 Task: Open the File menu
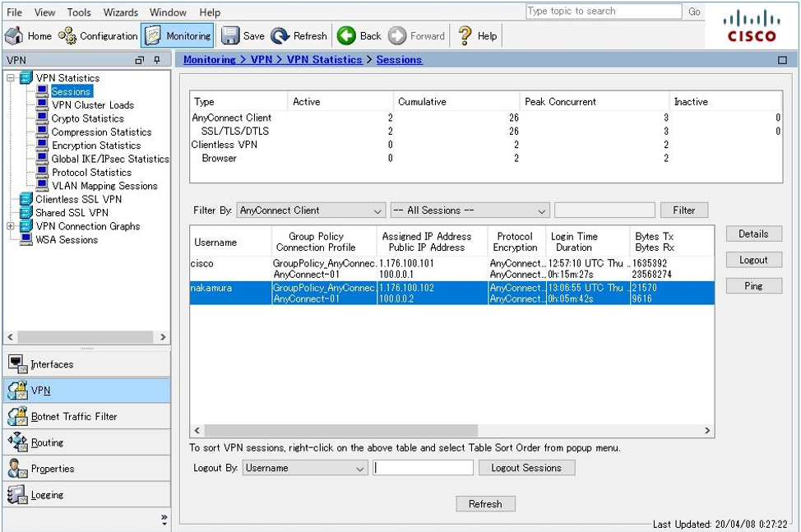coord(14,12)
